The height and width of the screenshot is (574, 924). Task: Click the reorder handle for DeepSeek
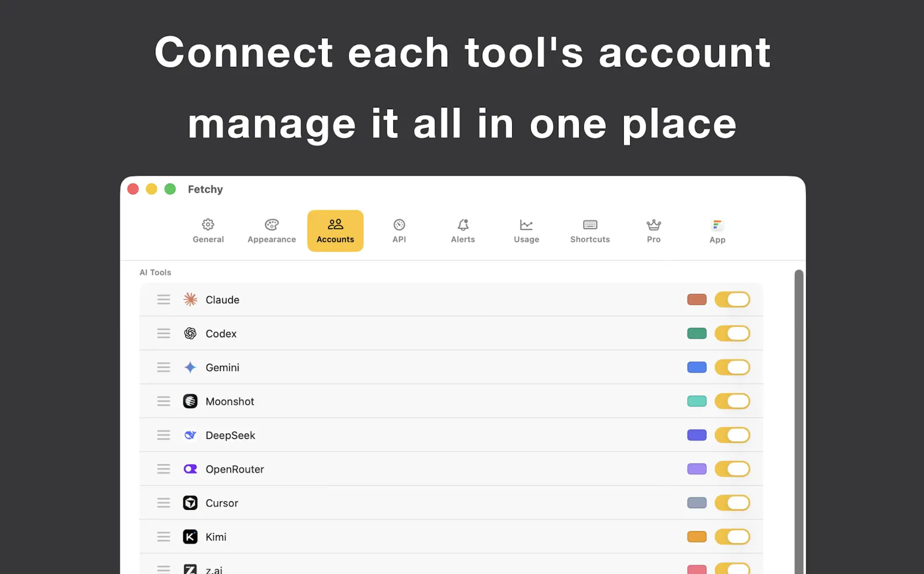[x=163, y=435]
